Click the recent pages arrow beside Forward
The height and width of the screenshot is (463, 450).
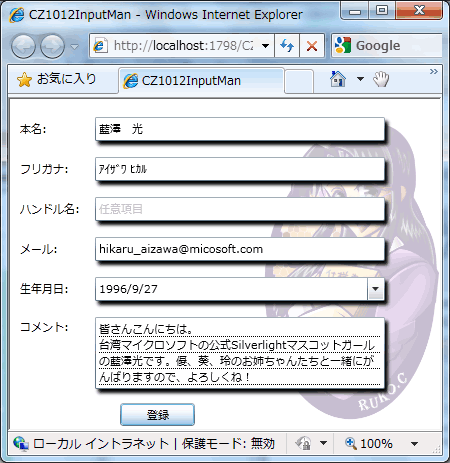[x=75, y=46]
